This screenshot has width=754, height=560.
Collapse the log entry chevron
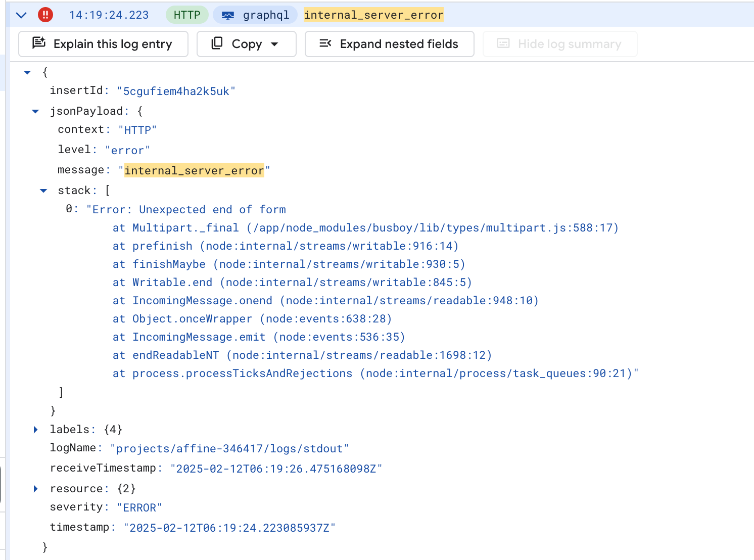21,15
